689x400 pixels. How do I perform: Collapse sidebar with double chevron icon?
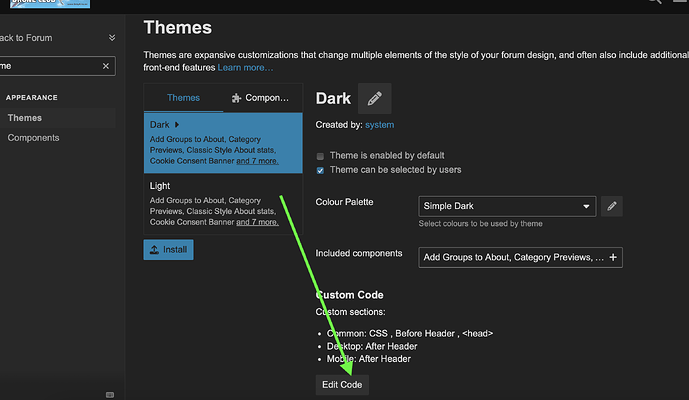pos(112,38)
